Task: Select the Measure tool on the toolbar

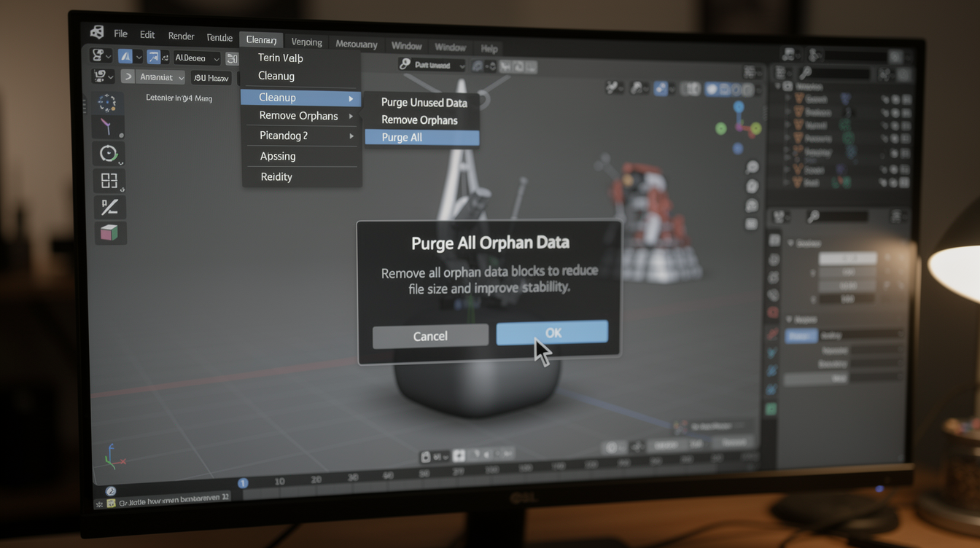Action: [109, 207]
